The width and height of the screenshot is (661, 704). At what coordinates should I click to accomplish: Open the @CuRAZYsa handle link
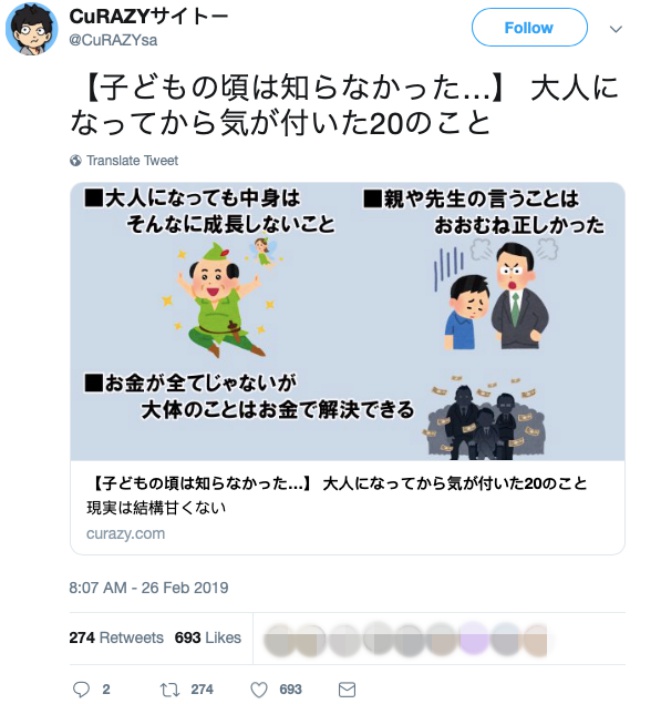pyautogui.click(x=113, y=40)
